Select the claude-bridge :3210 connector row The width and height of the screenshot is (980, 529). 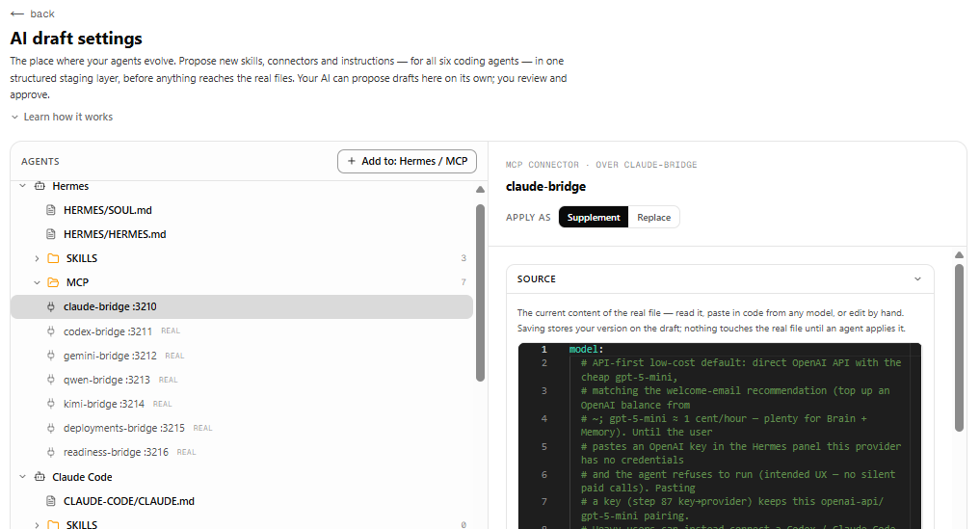point(241,307)
